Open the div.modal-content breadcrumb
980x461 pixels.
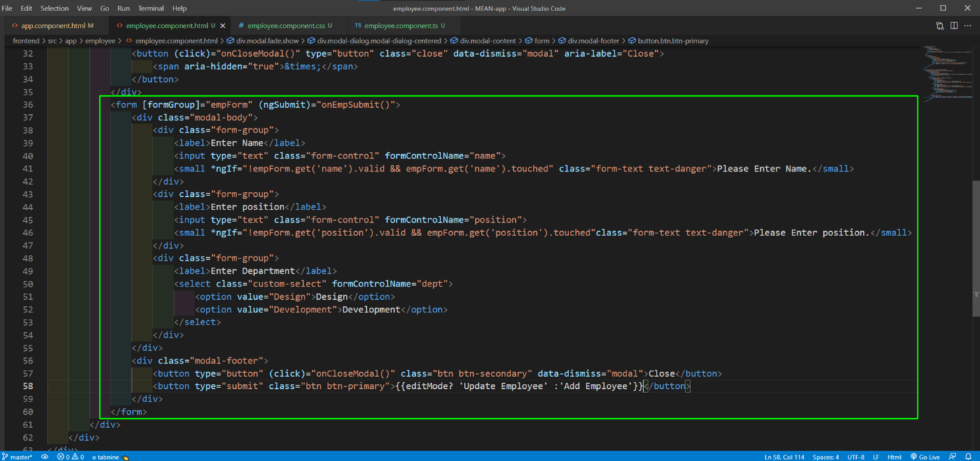click(x=482, y=41)
